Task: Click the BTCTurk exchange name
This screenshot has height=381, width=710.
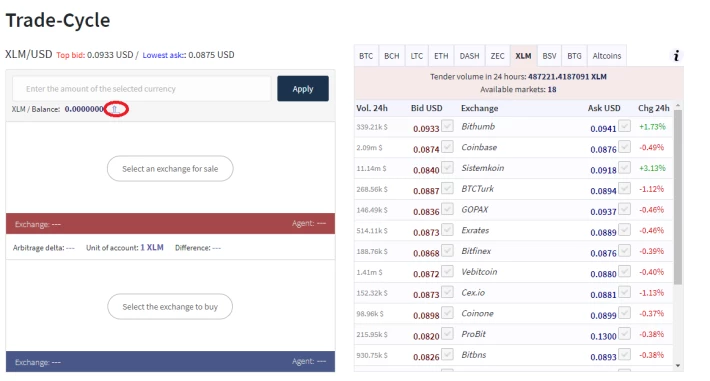Action: click(x=478, y=188)
